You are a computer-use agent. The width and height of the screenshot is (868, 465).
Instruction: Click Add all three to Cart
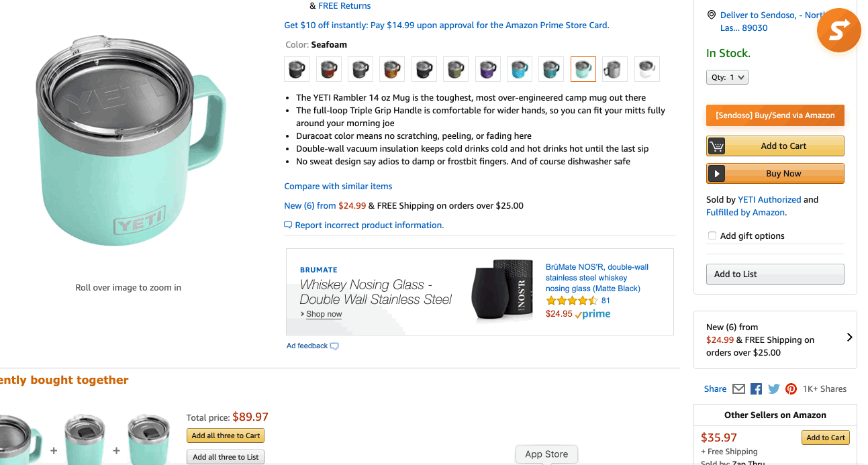(225, 435)
